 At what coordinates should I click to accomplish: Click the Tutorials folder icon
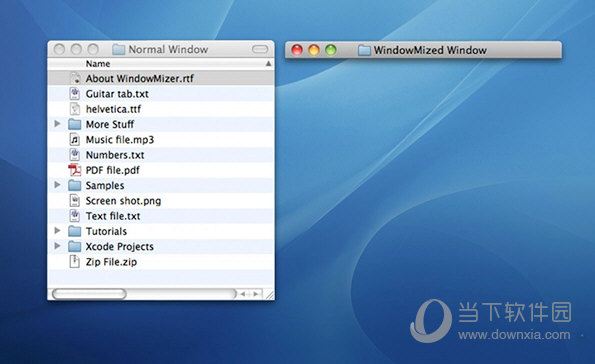75,231
